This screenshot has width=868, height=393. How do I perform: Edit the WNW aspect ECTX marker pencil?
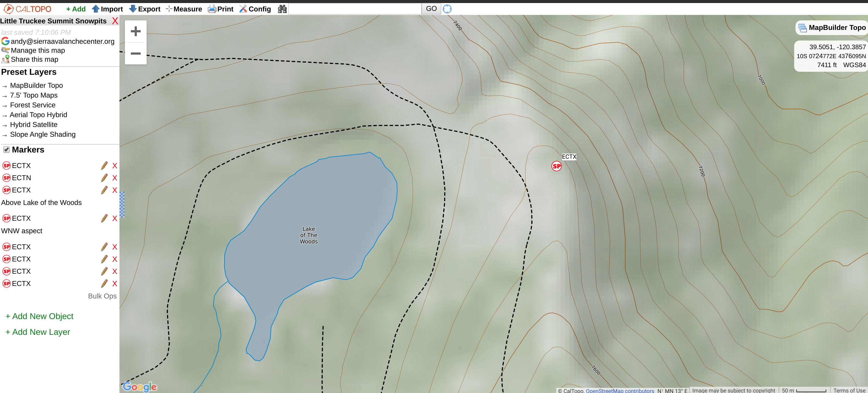[104, 218]
